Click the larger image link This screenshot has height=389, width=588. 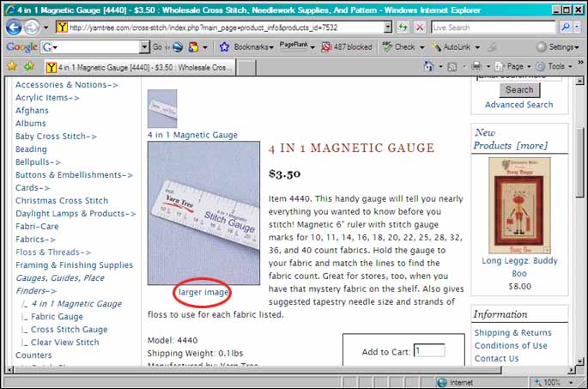203,292
